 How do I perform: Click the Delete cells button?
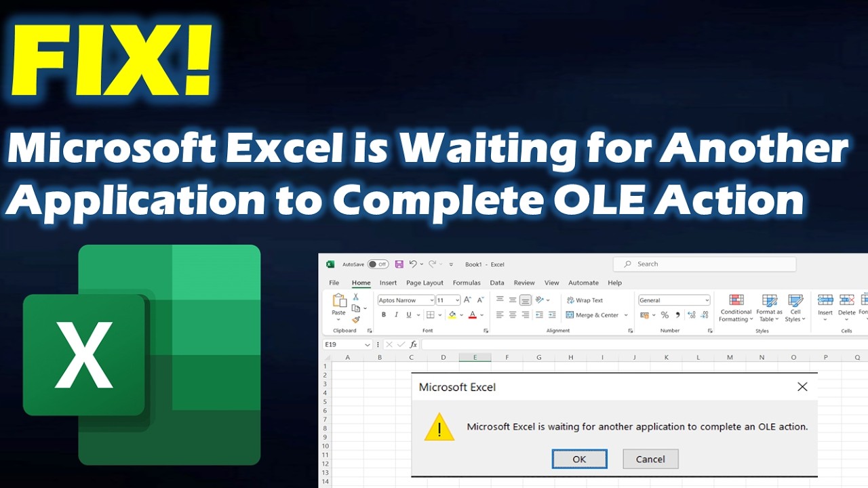point(847,308)
